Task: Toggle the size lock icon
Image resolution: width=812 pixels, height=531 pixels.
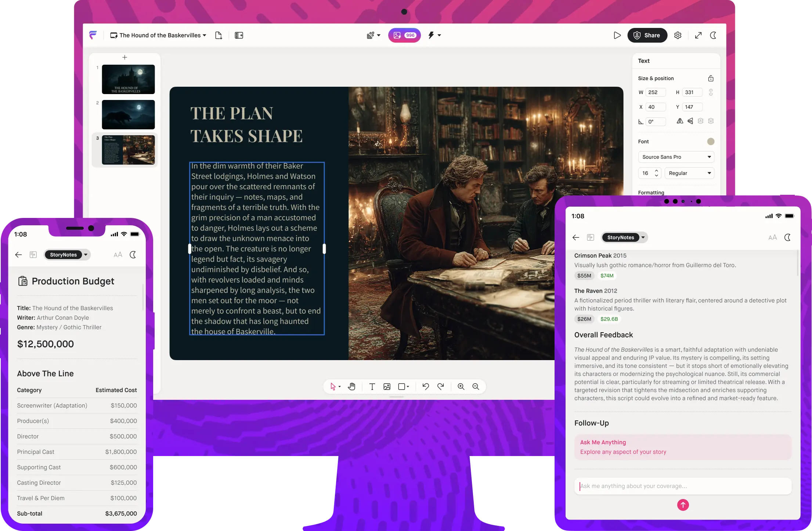Action: click(711, 78)
